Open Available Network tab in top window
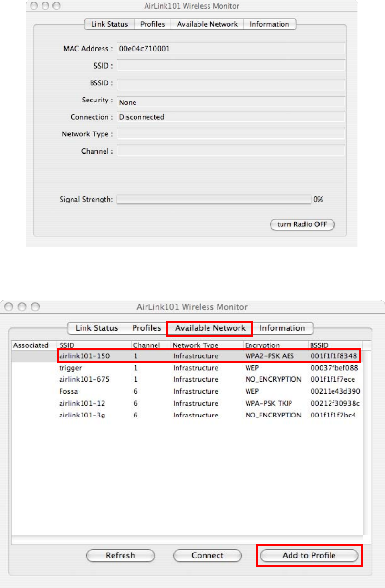This screenshot has width=385, height=588. tap(208, 24)
